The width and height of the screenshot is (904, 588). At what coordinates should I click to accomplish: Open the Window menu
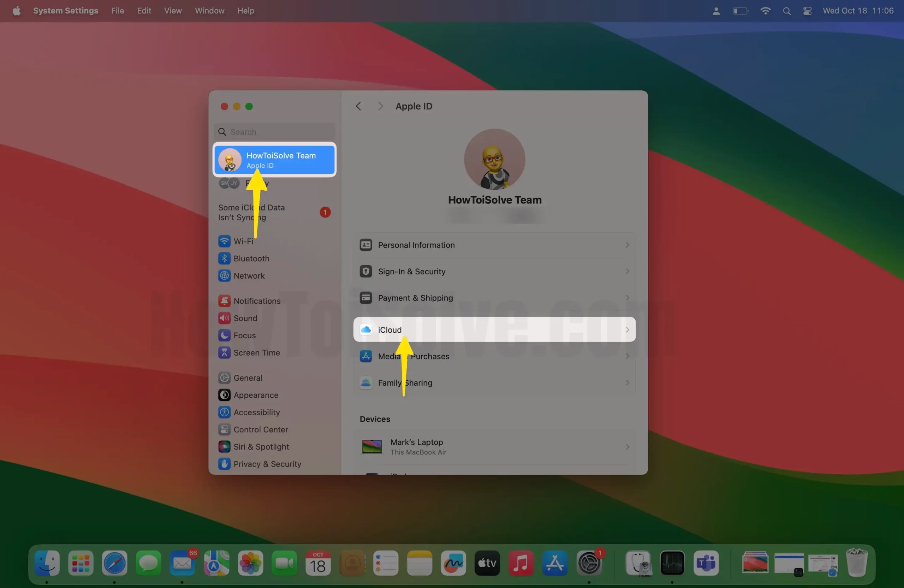(210, 11)
